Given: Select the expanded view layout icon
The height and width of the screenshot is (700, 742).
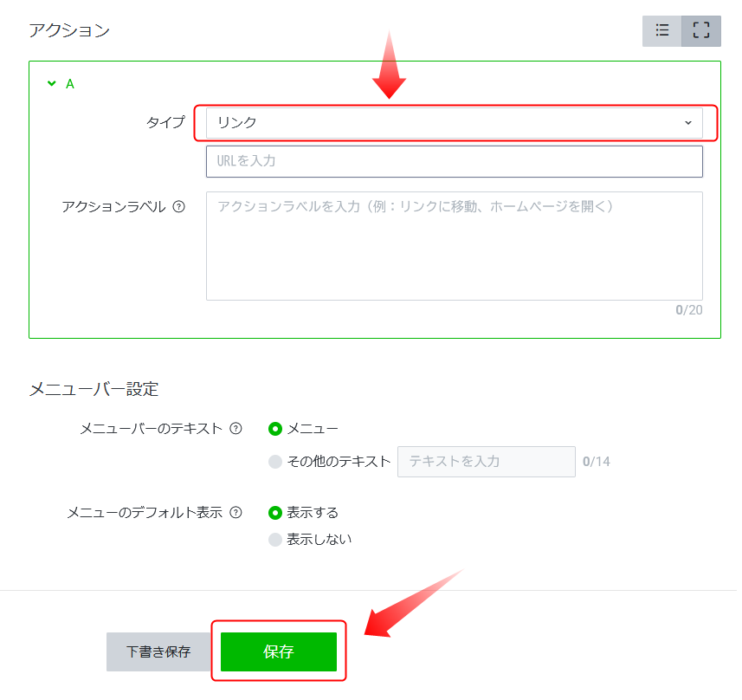Looking at the screenshot, I should 700,30.
